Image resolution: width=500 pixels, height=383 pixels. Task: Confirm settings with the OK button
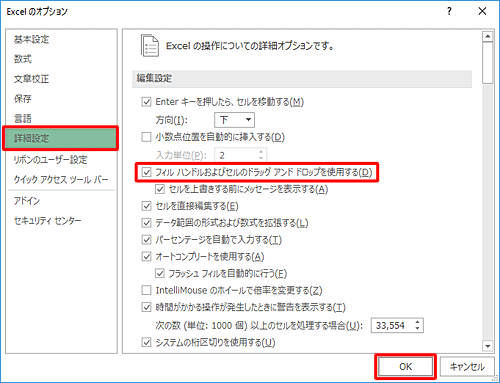pos(405,367)
